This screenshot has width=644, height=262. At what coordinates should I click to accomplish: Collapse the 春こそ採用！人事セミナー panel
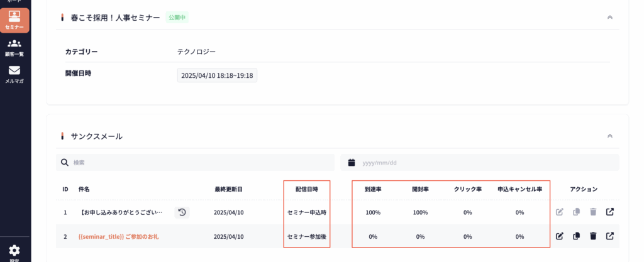[609, 18]
